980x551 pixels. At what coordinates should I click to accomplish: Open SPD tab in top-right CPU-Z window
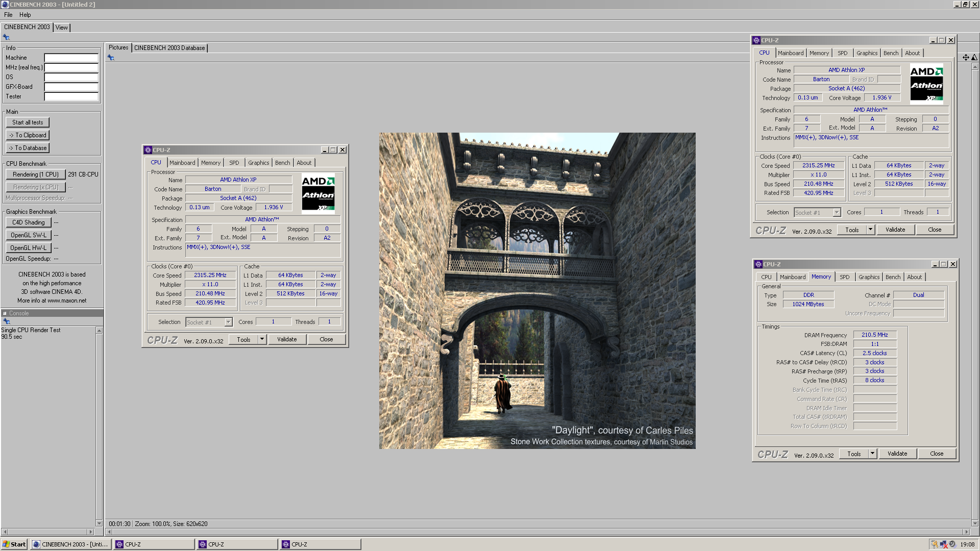[843, 53]
